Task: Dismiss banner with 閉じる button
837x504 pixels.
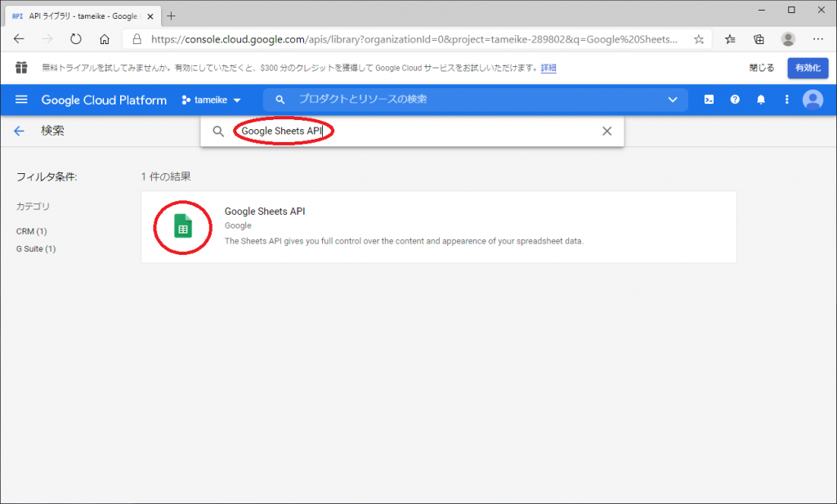Action: click(761, 68)
